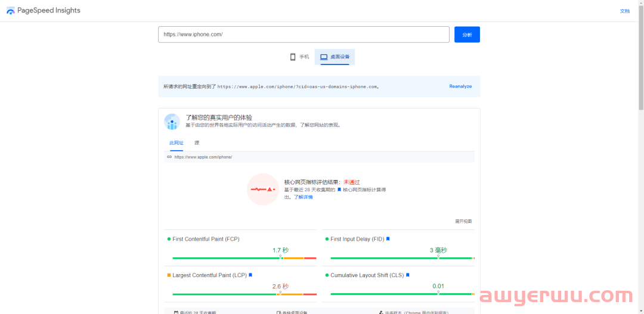Click the bookmark icon next to CLS
This screenshot has height=314, width=644.
(407, 275)
